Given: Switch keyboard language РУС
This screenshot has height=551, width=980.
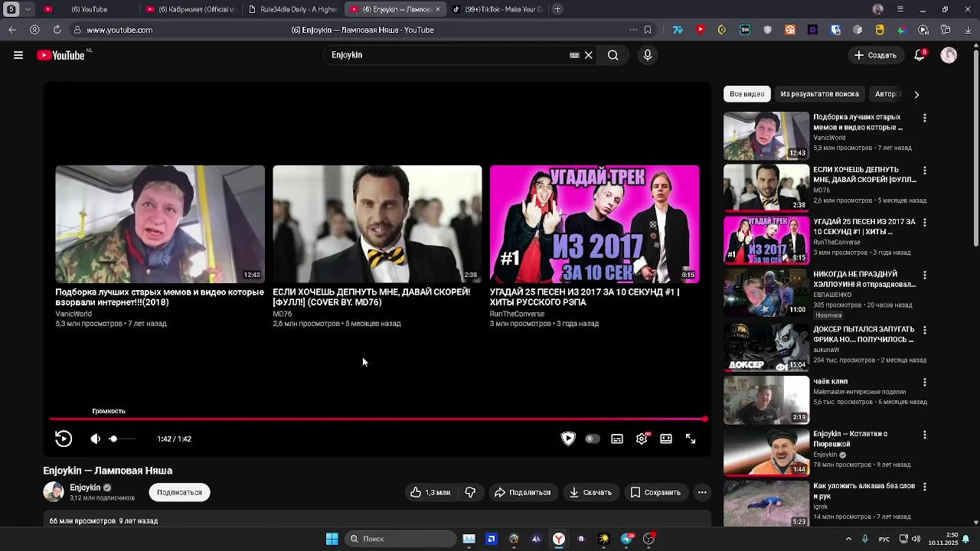Looking at the screenshot, I should click(884, 539).
